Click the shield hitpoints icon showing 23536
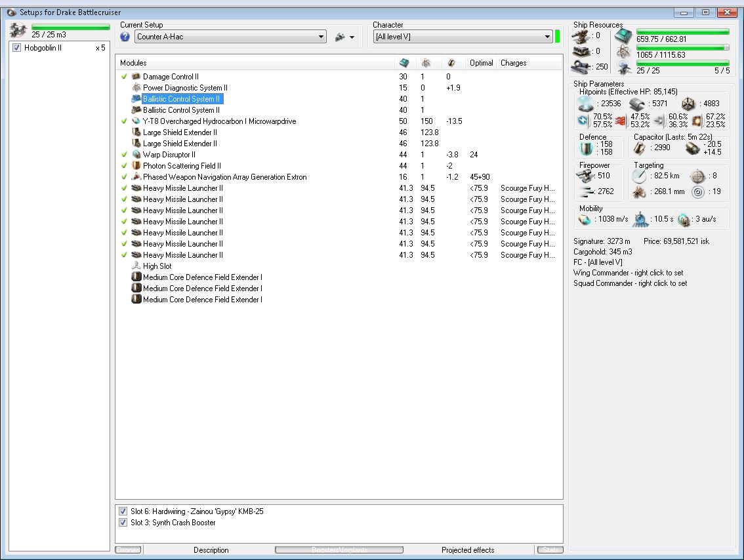744x560 pixels. [x=585, y=104]
